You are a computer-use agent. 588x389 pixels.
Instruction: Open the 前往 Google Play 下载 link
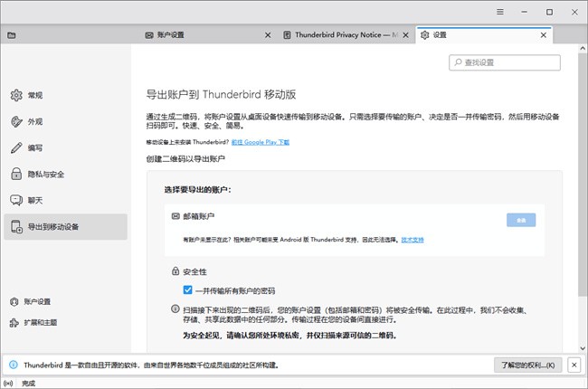coord(261,143)
